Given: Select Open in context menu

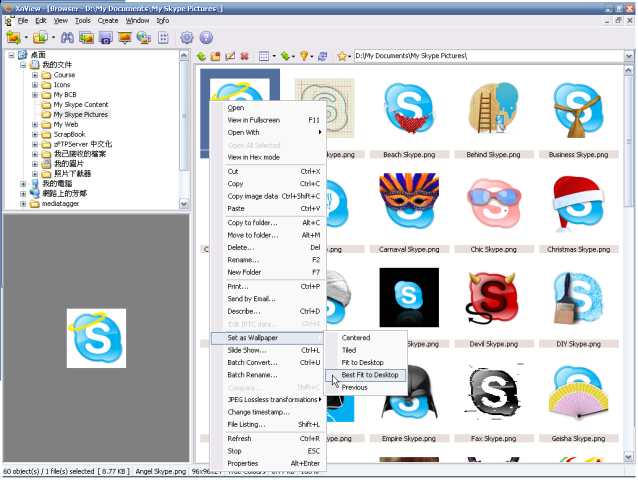Looking at the screenshot, I should [268, 108].
